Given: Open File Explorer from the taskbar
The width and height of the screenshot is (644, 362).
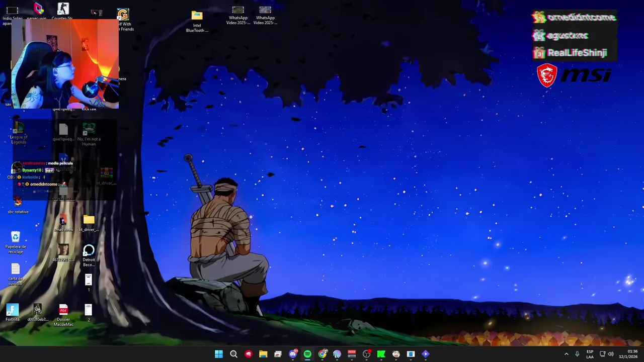Looking at the screenshot, I should pyautogui.click(x=263, y=354).
